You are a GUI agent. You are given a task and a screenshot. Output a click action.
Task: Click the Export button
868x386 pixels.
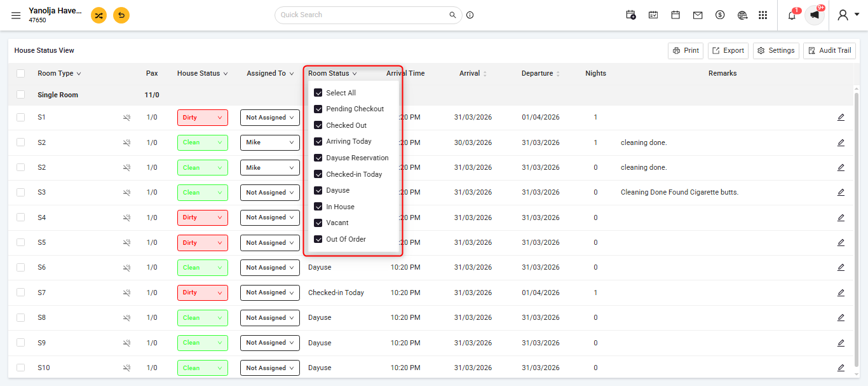click(x=728, y=51)
